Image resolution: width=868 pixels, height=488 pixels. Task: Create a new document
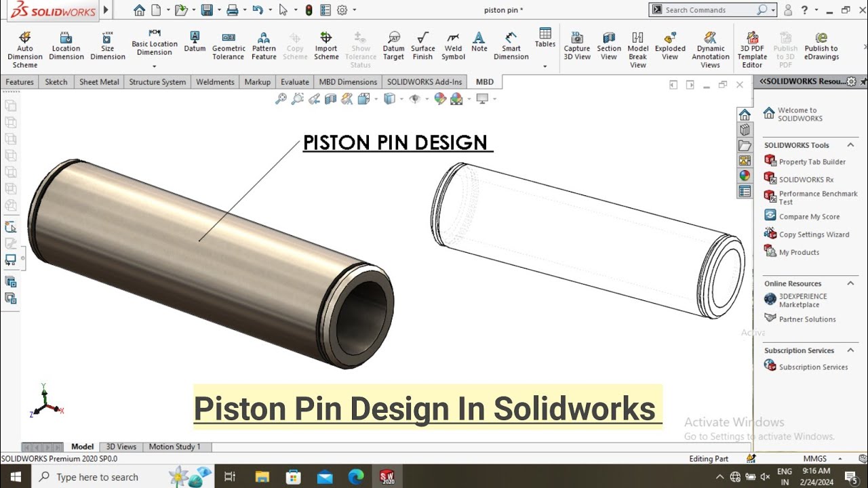point(157,10)
